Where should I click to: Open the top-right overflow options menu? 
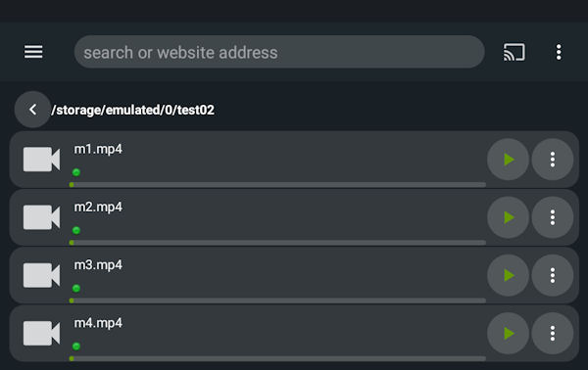(559, 52)
